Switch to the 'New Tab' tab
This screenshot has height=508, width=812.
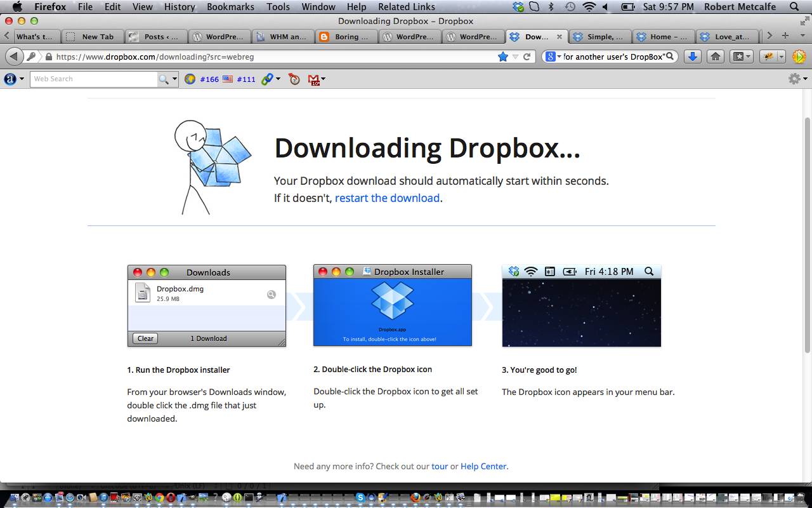pos(92,36)
